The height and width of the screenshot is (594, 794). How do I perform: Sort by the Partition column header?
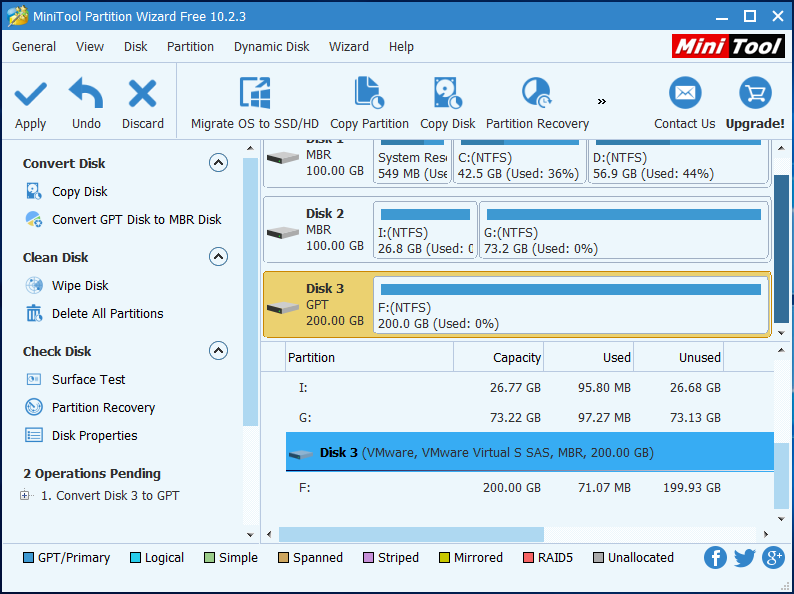(370, 358)
